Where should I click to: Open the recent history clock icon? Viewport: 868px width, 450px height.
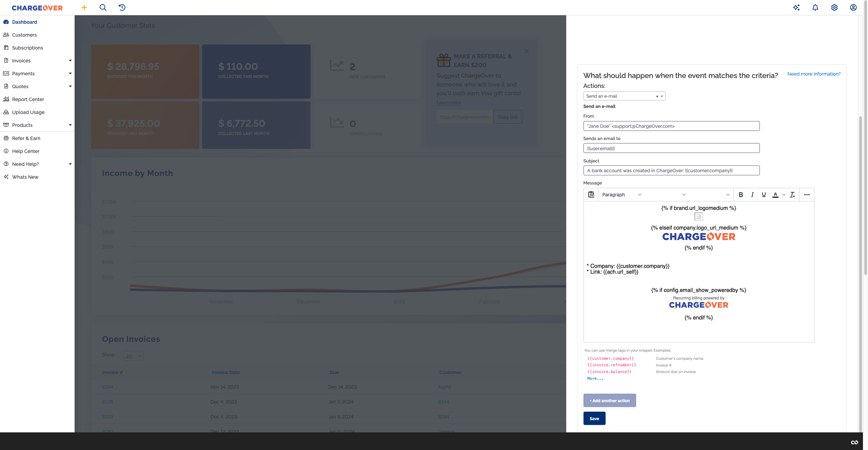click(122, 7)
